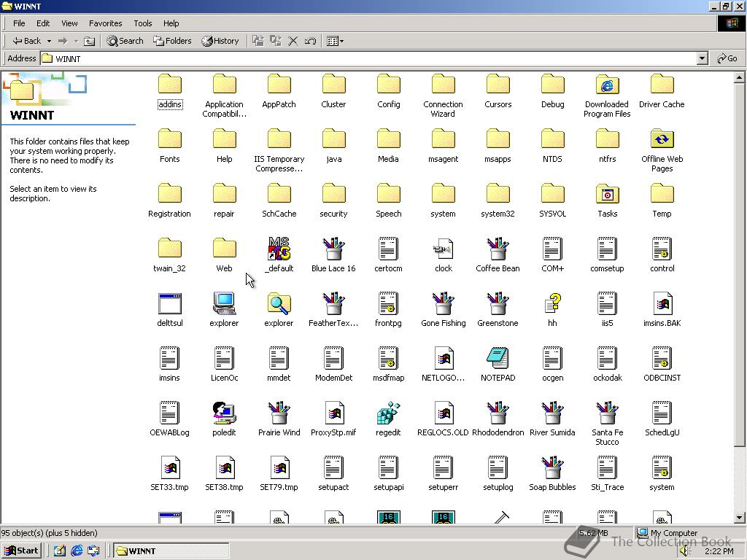Select the River Sumida bitmap

(x=553, y=413)
